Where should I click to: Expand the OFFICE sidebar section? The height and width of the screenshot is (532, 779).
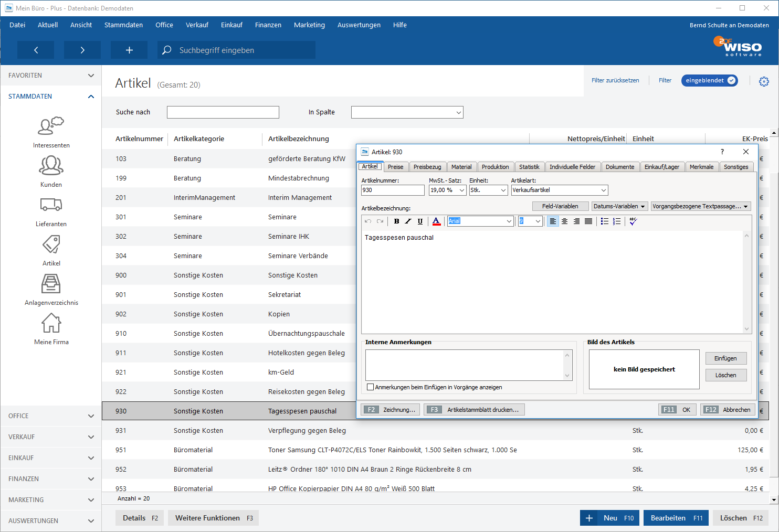[x=51, y=416]
